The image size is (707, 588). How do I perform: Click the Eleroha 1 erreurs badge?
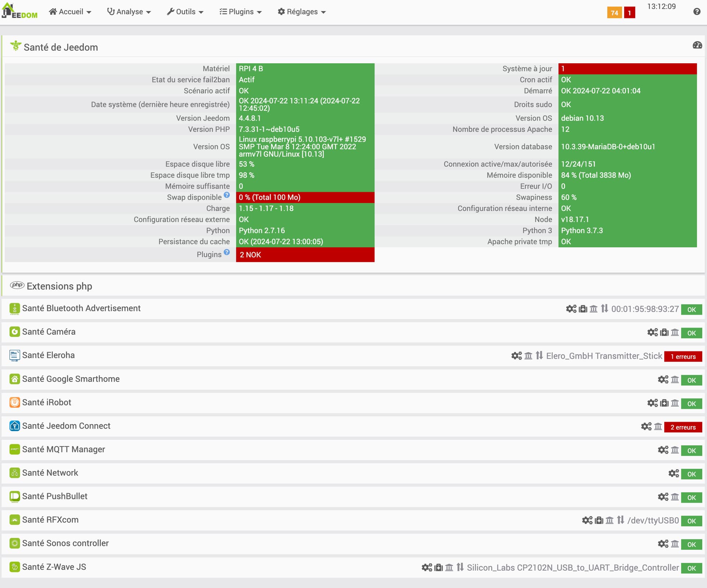(683, 357)
